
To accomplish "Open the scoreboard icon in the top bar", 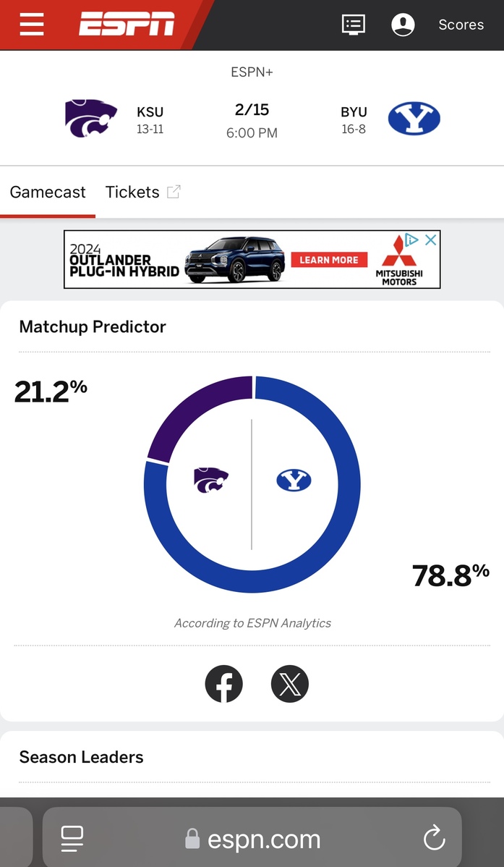I will click(x=354, y=25).
